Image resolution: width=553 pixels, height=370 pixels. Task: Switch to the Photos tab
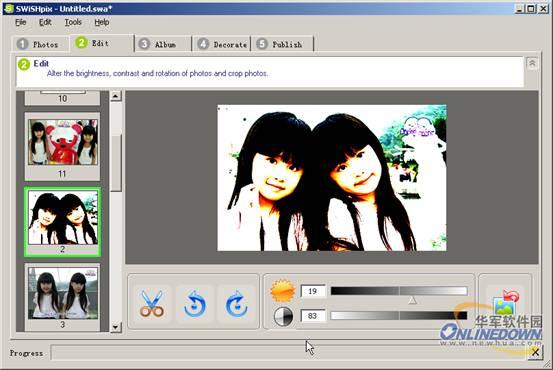(40, 44)
